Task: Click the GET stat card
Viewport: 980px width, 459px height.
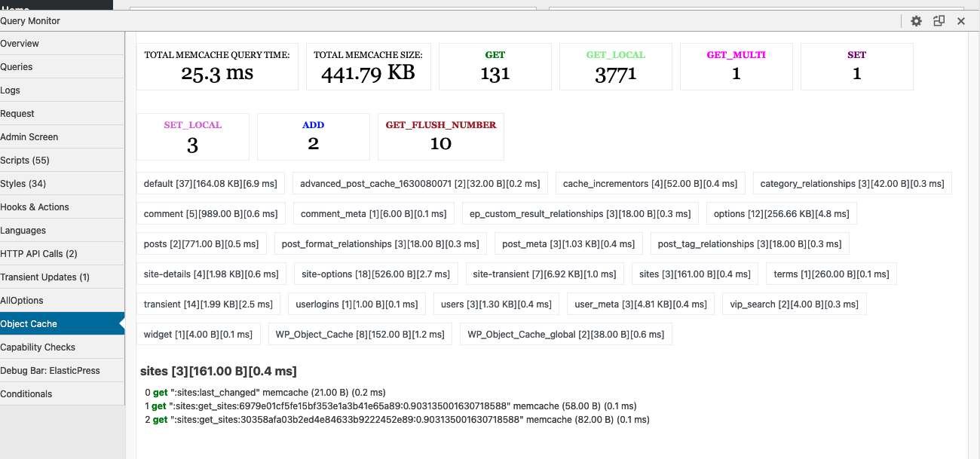Action: [495, 66]
